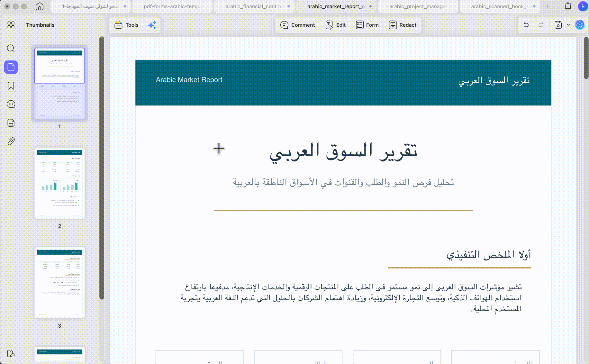Switch to the arabic_project_manager tab
The width and height of the screenshot is (589, 364).
[418, 6]
